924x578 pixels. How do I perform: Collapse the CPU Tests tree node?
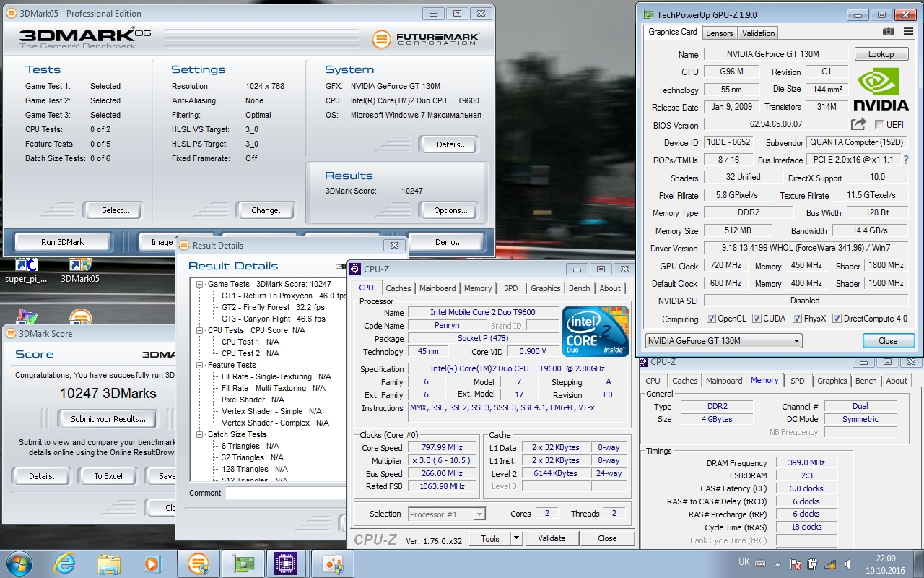click(201, 330)
